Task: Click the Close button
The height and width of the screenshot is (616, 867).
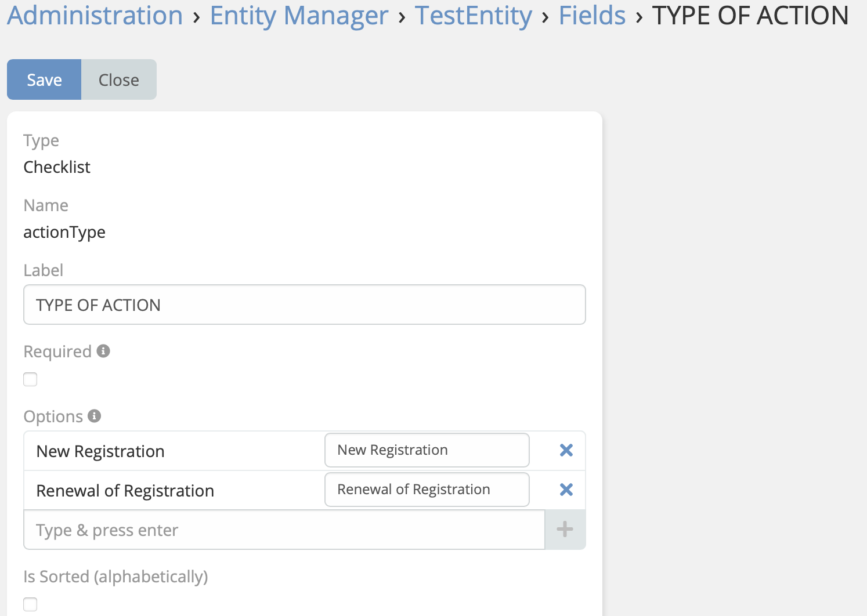Action: click(118, 79)
